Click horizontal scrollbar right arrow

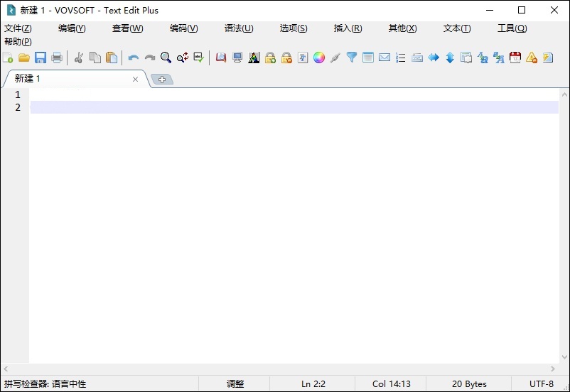pos(552,369)
